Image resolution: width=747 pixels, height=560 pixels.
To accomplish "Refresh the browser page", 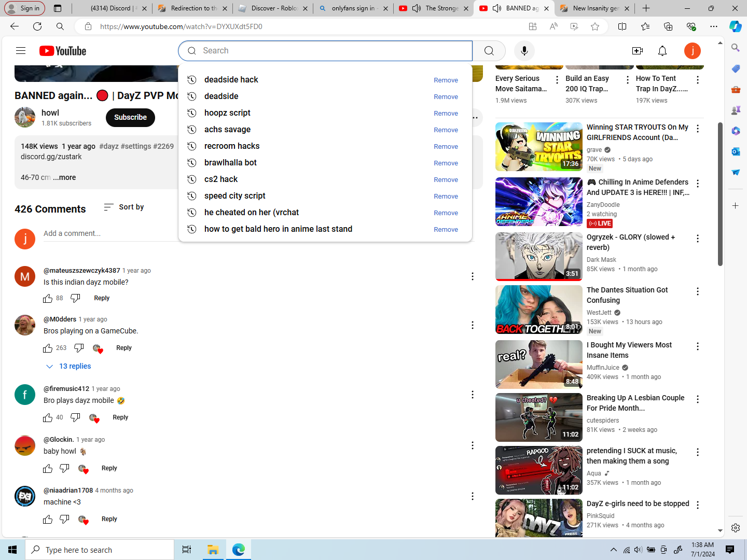I will 37,26.
